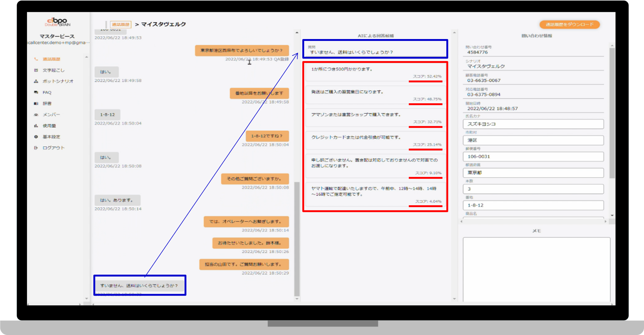Screen dimensions: 644x335
Task: Click the bpo Double BRAIN logo
Action: [58, 22]
